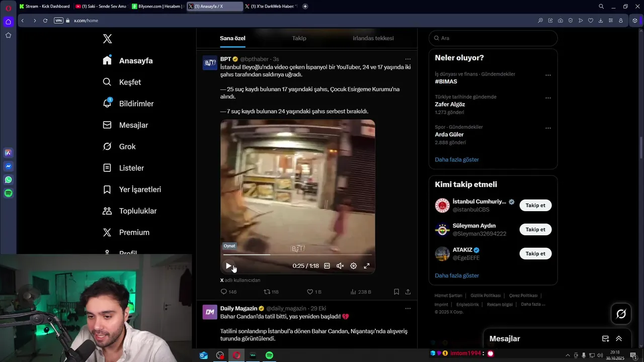Screen dimensions: 644x362
Task: Open #BIMAS trend
Action: (x=446, y=81)
